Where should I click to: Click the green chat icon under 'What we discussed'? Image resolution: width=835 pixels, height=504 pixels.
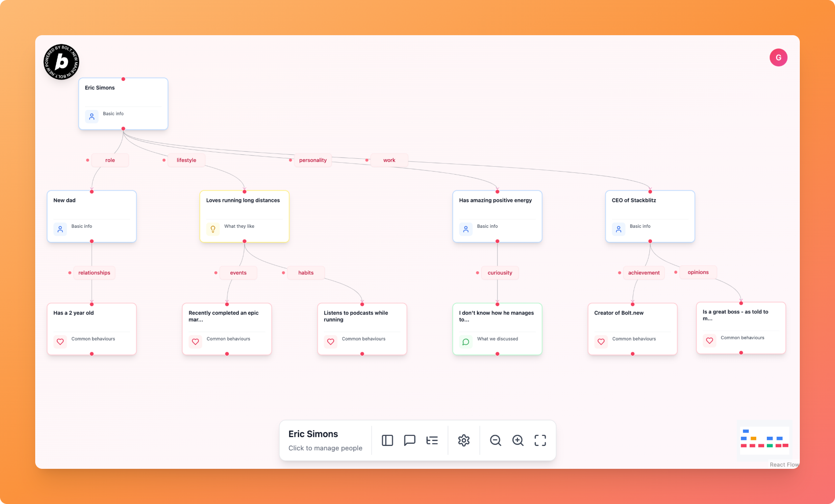click(x=465, y=342)
